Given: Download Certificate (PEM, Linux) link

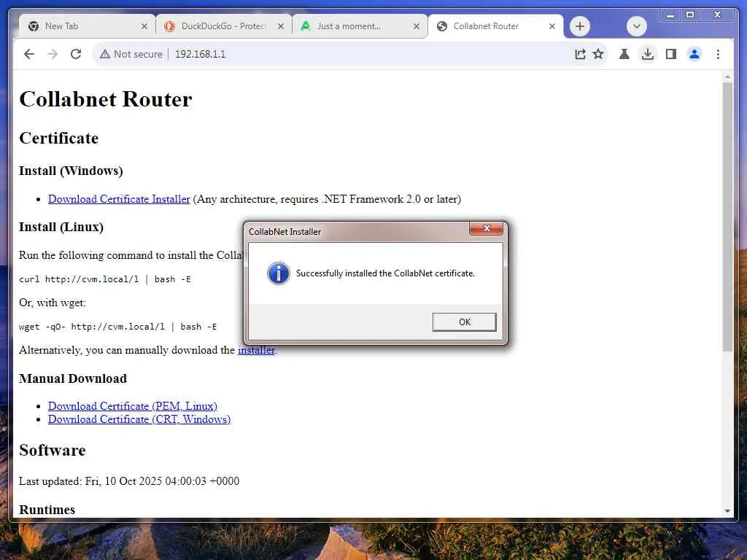Looking at the screenshot, I should click(x=133, y=406).
